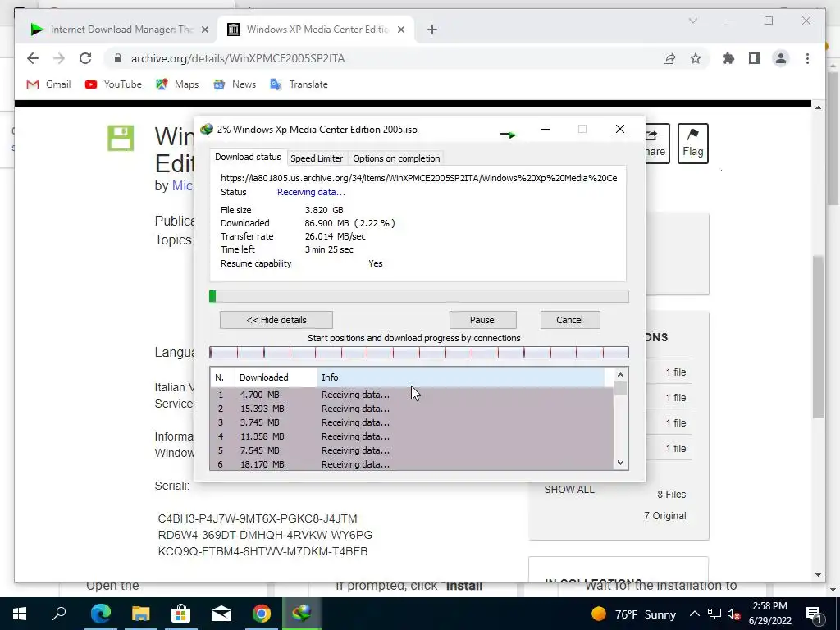Open the Speed Limiter tab
The height and width of the screenshot is (630, 840).
[x=317, y=158]
